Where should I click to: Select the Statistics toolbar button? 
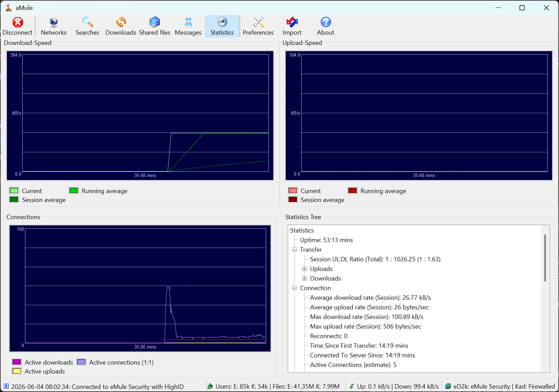point(222,26)
